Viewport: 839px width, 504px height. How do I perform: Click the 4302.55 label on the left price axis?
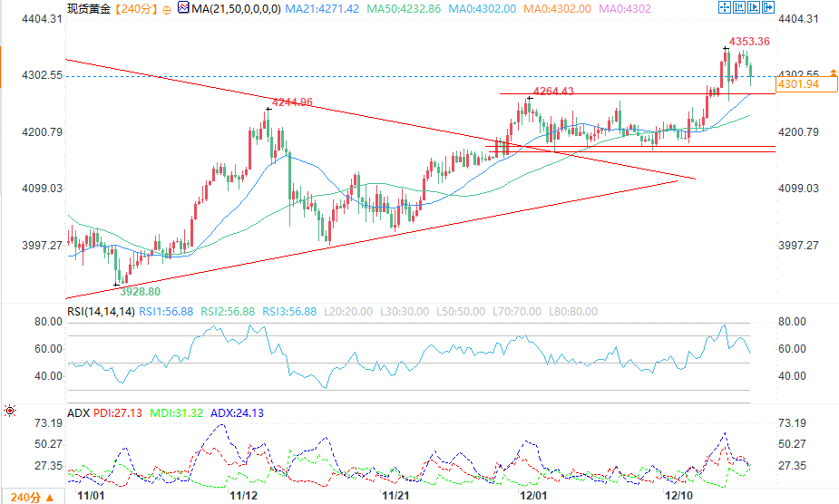pyautogui.click(x=42, y=75)
